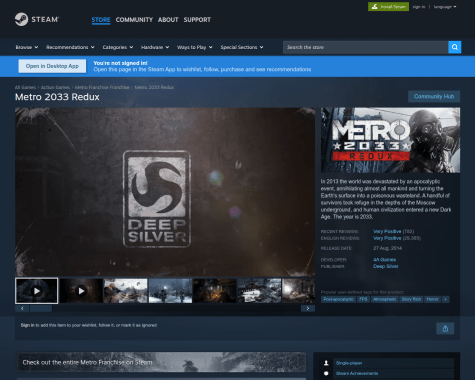Click the Steam logo icon
Screen dimensions: 475x380
21,19
